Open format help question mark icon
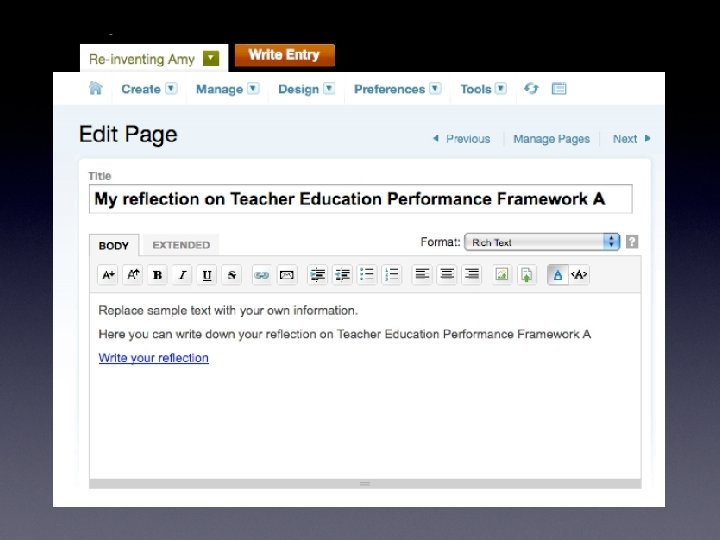 point(632,242)
